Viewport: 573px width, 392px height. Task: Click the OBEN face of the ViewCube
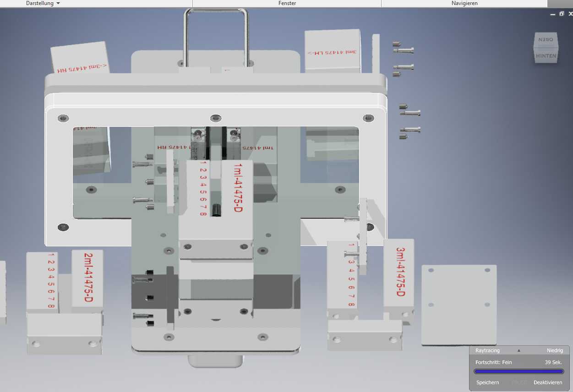point(546,39)
